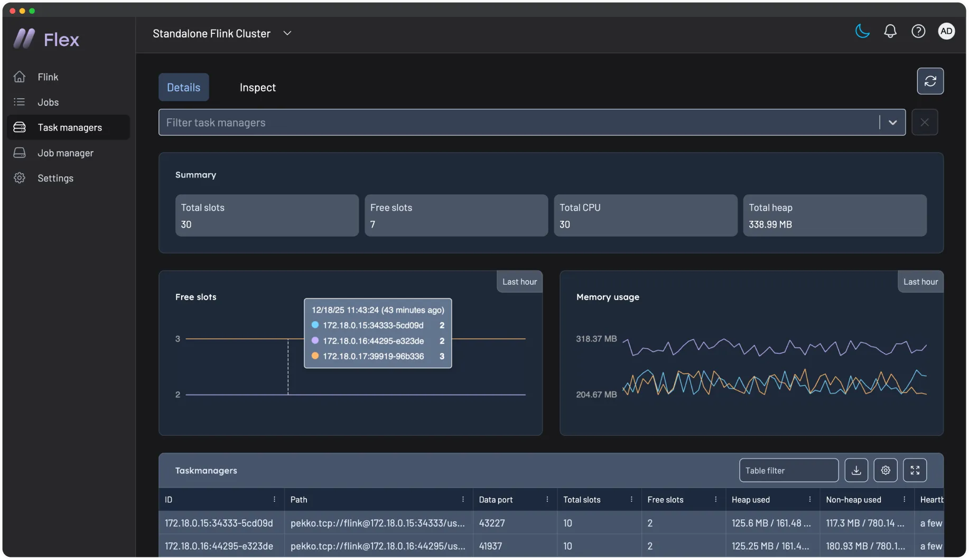Open the notifications bell

coord(890,31)
